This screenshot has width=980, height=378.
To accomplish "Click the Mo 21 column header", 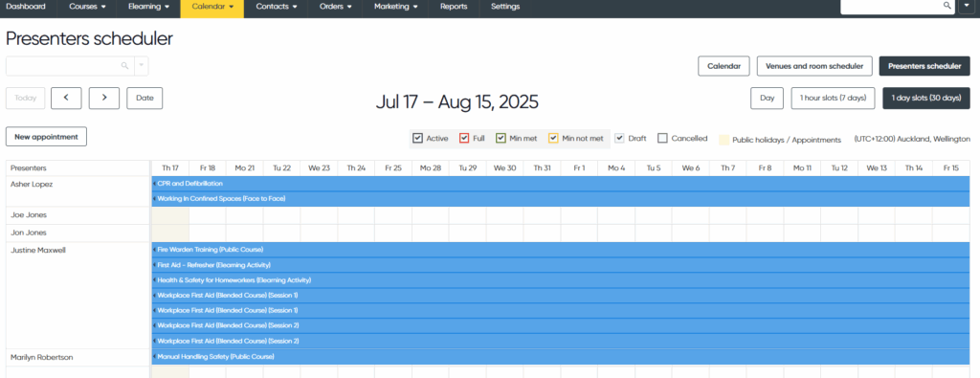I will point(244,168).
